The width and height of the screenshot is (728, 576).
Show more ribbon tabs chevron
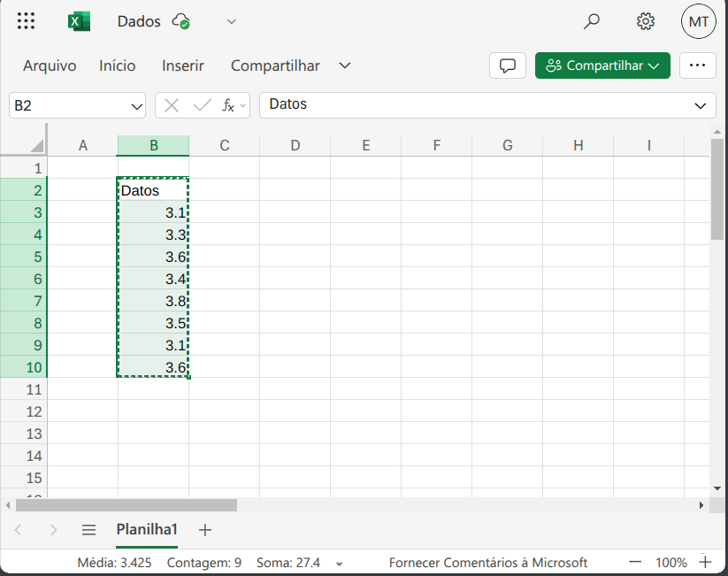pos(345,65)
